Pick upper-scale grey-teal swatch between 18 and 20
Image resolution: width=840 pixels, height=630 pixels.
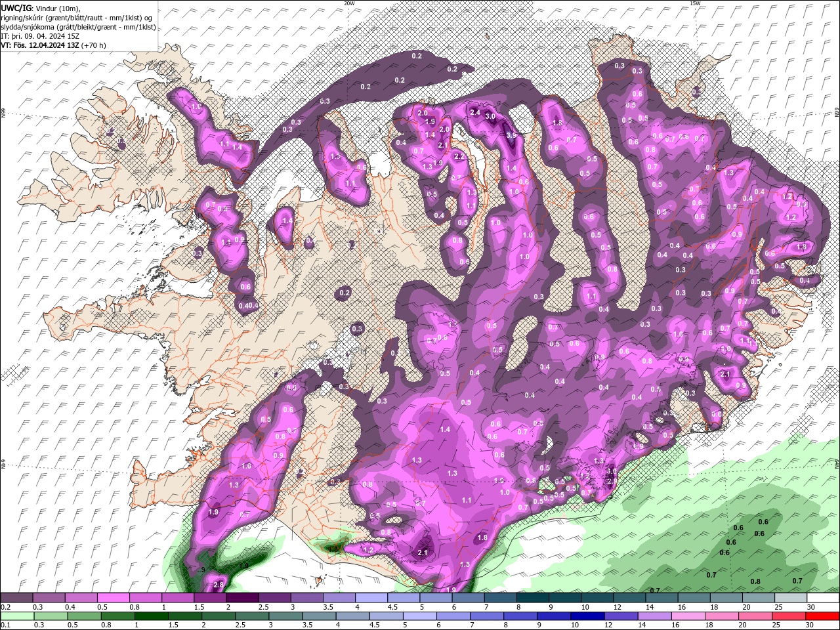(726, 598)
